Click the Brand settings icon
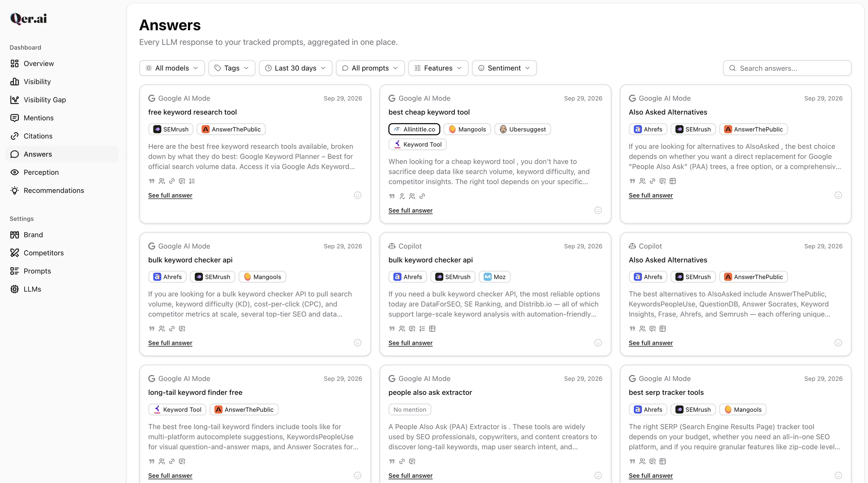868x483 pixels. pyautogui.click(x=14, y=235)
